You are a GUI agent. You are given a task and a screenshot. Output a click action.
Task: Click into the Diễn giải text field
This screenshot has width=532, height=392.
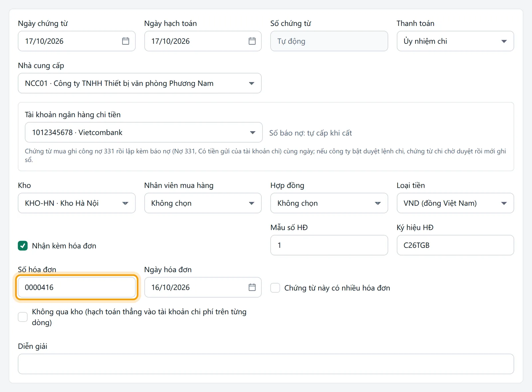point(266,364)
